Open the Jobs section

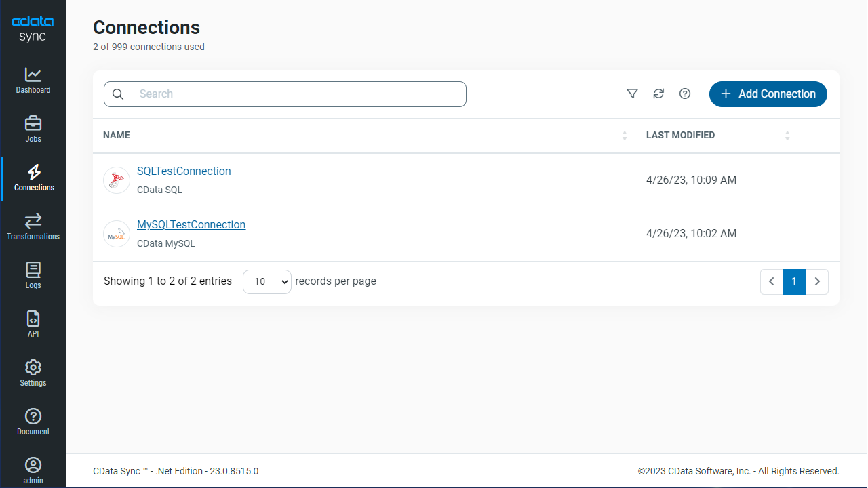point(33,128)
